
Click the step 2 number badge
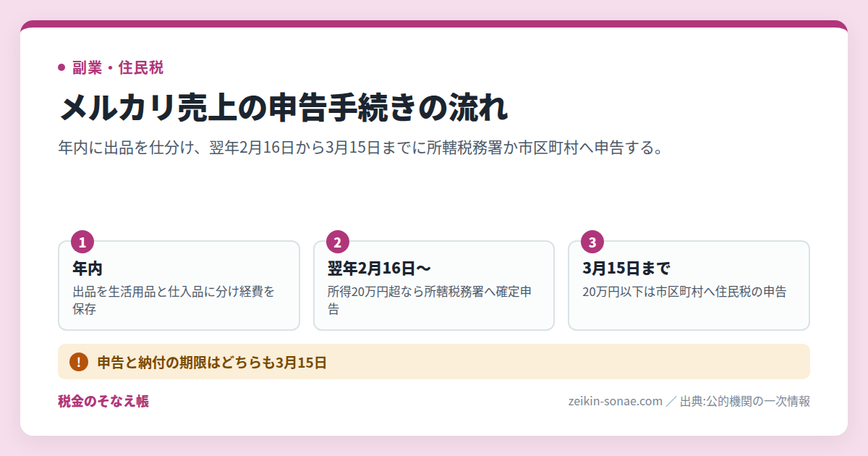point(338,242)
